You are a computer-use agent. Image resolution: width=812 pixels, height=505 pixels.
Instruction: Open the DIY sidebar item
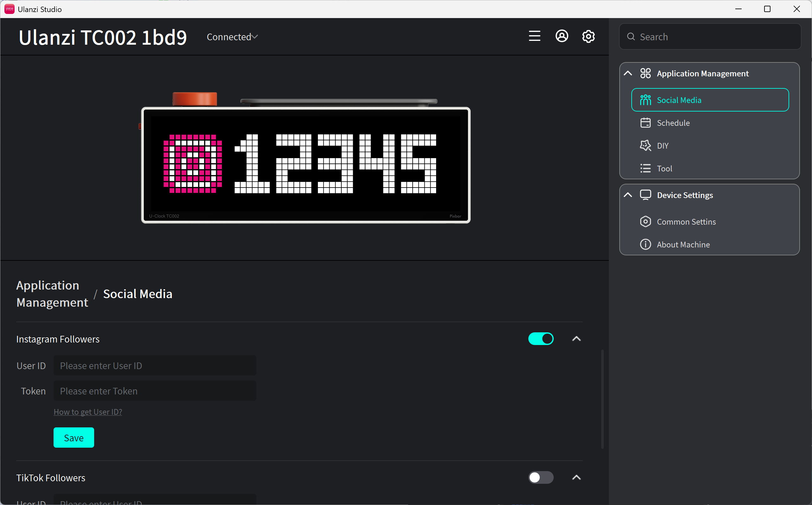click(x=710, y=145)
